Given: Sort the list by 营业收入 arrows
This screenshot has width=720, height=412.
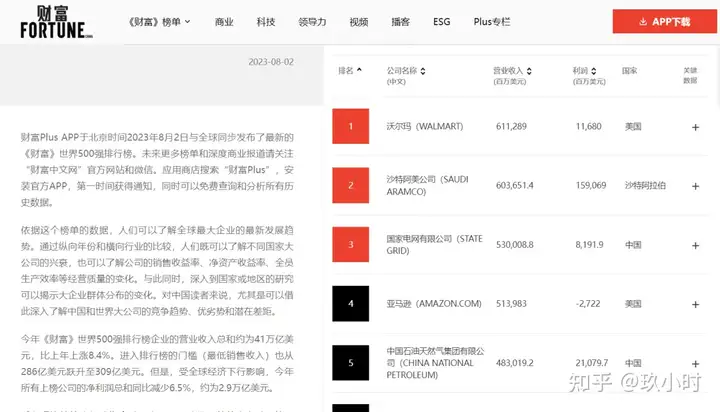Looking at the screenshot, I should [x=529, y=71].
